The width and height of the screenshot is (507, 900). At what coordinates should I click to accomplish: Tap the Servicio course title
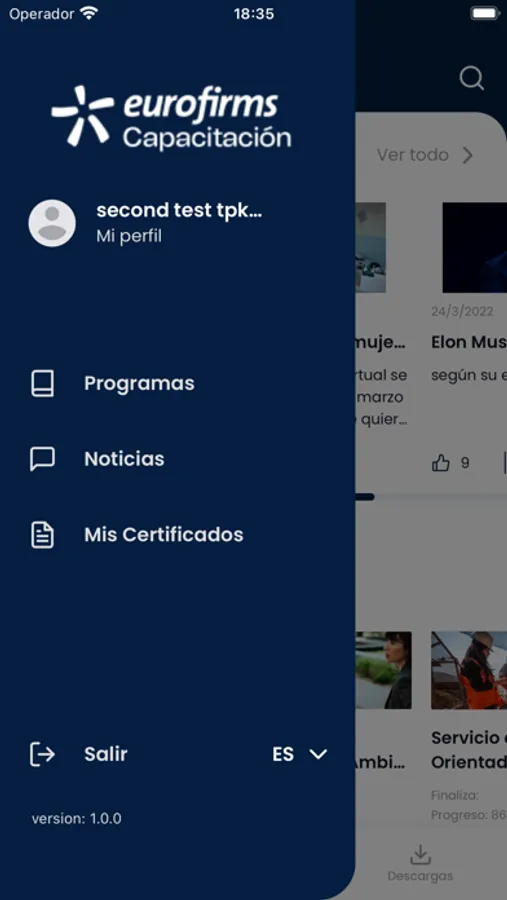click(469, 750)
